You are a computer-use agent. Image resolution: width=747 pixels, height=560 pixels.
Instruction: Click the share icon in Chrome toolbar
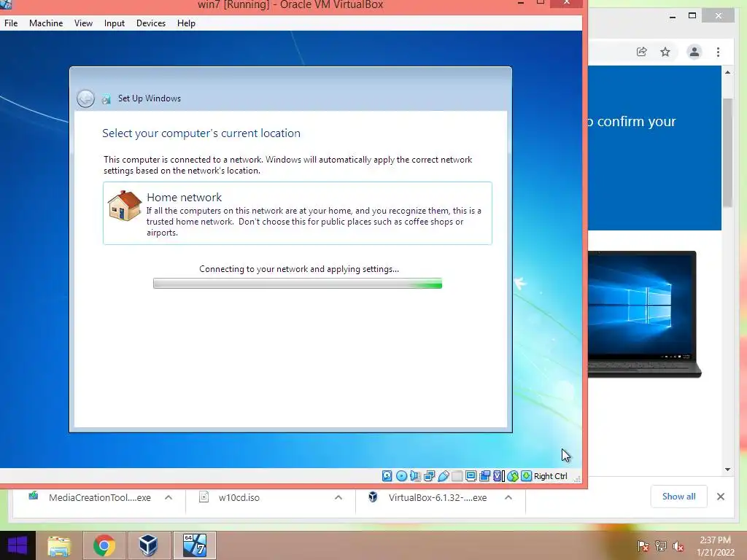coord(642,52)
